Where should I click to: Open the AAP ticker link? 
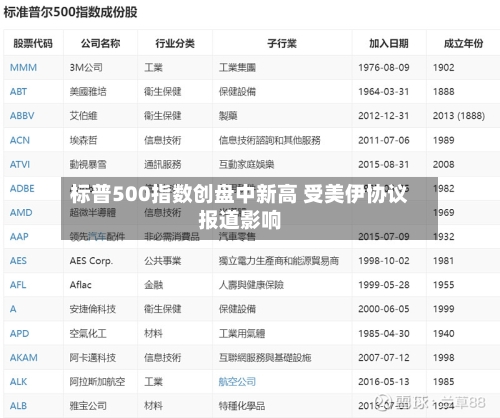(19, 237)
